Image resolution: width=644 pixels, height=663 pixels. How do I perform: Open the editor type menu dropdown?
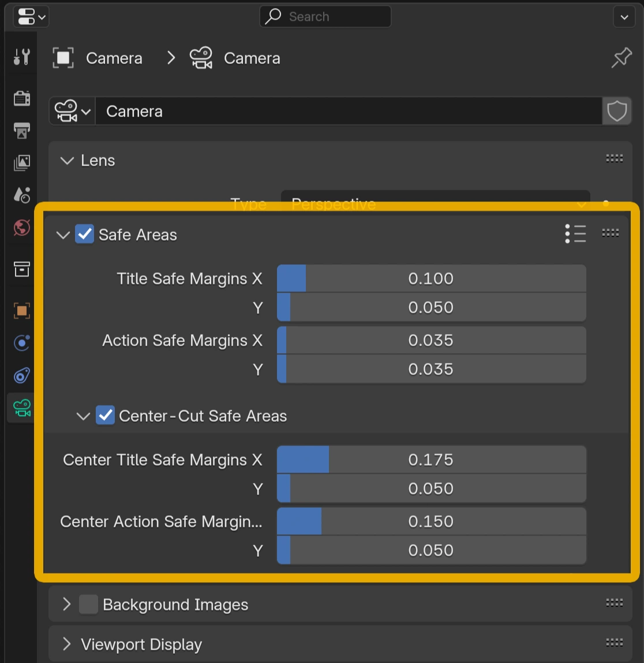point(31,17)
